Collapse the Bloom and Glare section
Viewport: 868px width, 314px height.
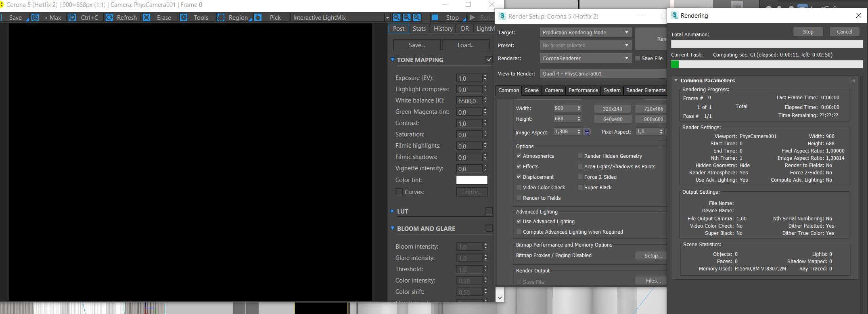click(392, 228)
